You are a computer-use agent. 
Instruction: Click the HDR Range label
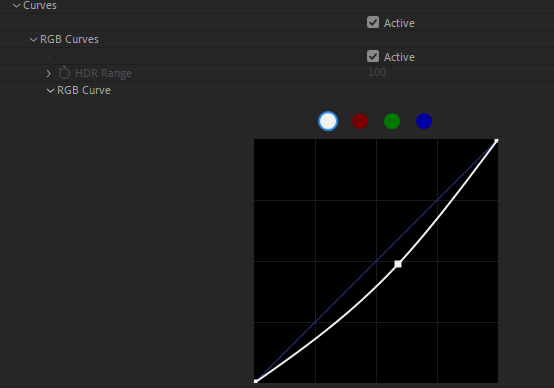pos(103,73)
